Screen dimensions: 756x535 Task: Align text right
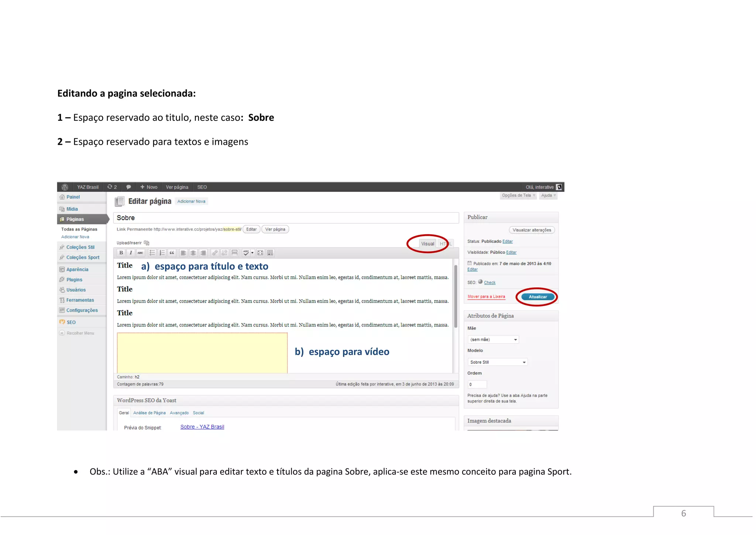point(203,253)
